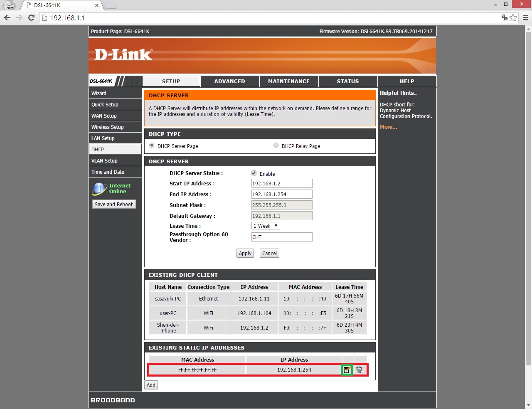Open Time and Date in the sidebar
Viewport: 532px width, 409px height.
coord(115,172)
